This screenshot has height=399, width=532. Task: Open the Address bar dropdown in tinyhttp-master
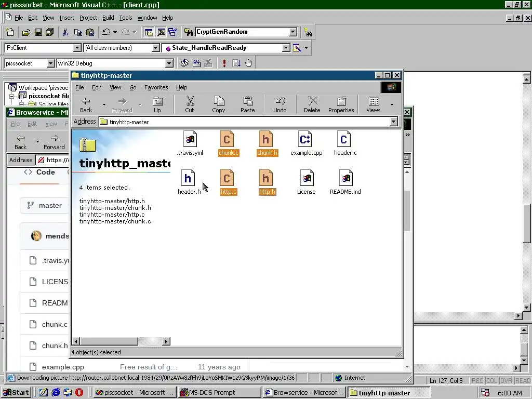[394, 122]
